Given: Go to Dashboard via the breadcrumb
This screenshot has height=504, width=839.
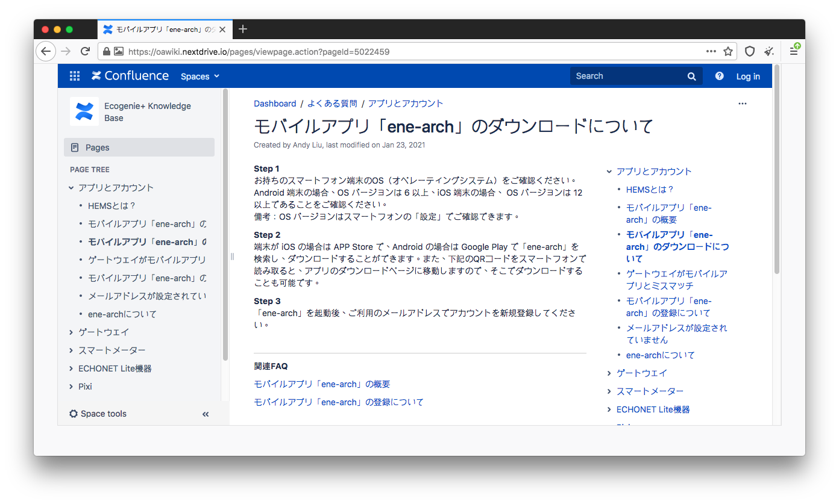Looking at the screenshot, I should [x=275, y=104].
